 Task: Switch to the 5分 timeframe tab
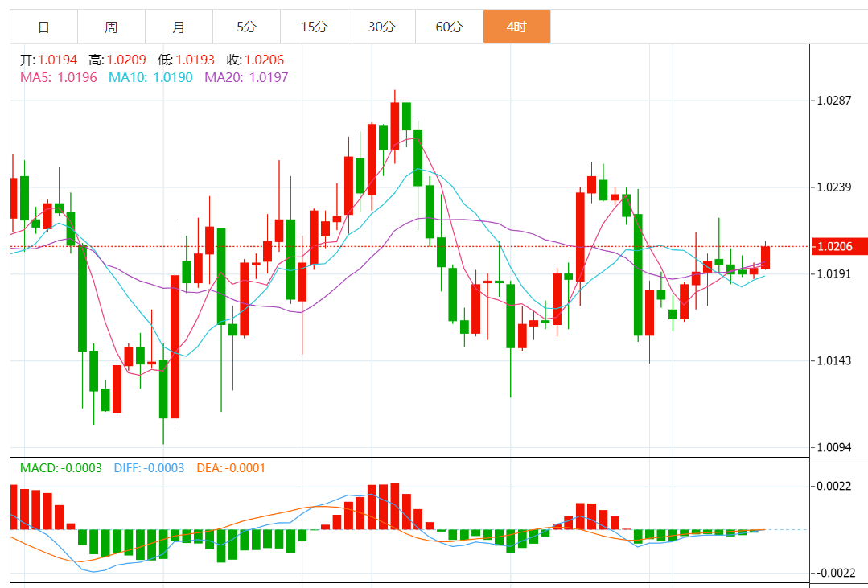(x=246, y=27)
